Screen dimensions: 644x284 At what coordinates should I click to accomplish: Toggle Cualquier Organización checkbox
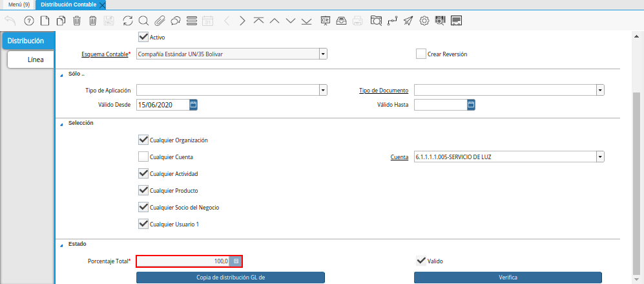point(143,140)
